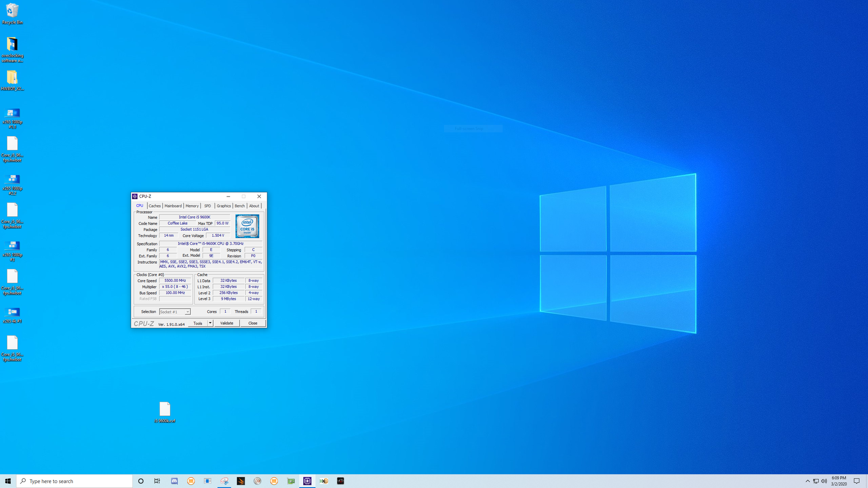Open the Windows Start menu
Viewport: 868px width, 488px height.
(x=8, y=481)
